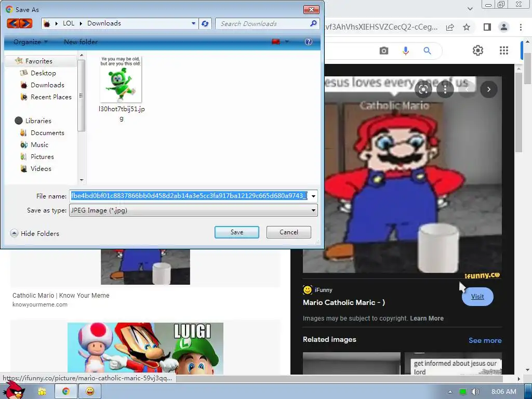Open the Catholic Mario Know Your Meme result

coord(61,295)
